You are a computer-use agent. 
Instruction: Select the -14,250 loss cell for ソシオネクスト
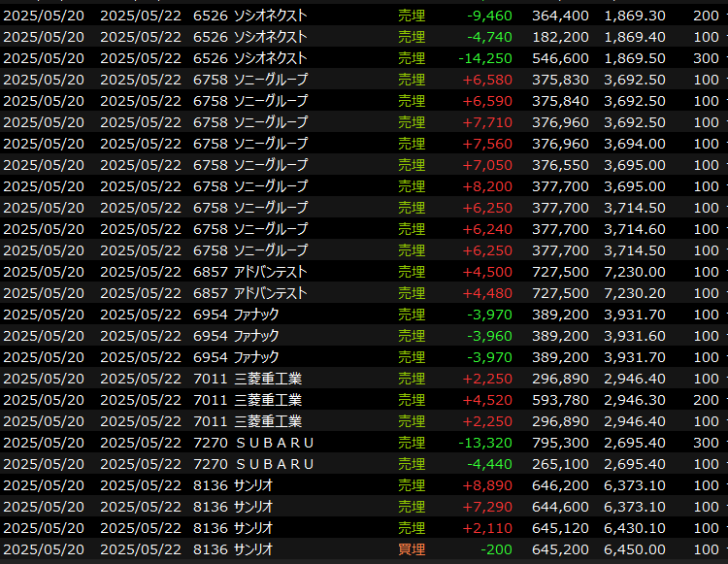pos(488,58)
